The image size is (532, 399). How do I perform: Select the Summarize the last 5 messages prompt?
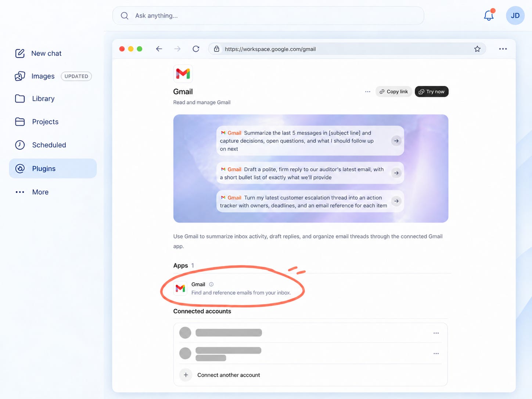310,141
